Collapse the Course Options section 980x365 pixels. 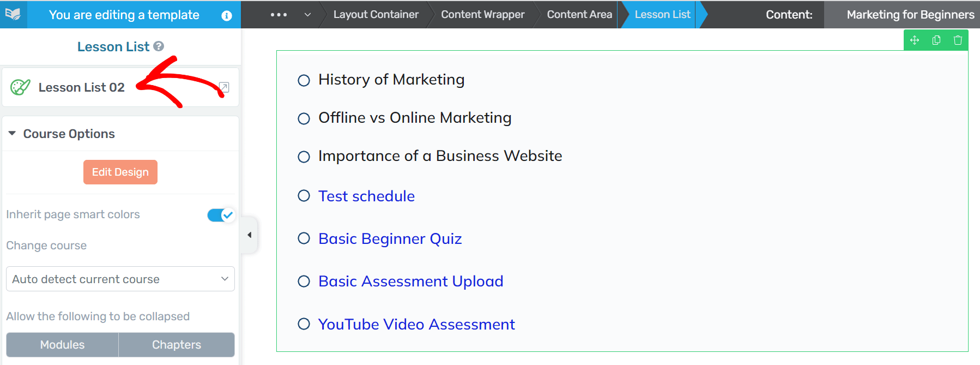point(12,134)
